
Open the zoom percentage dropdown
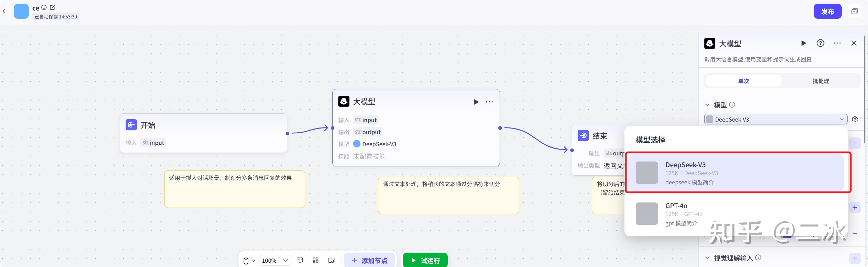(274, 260)
